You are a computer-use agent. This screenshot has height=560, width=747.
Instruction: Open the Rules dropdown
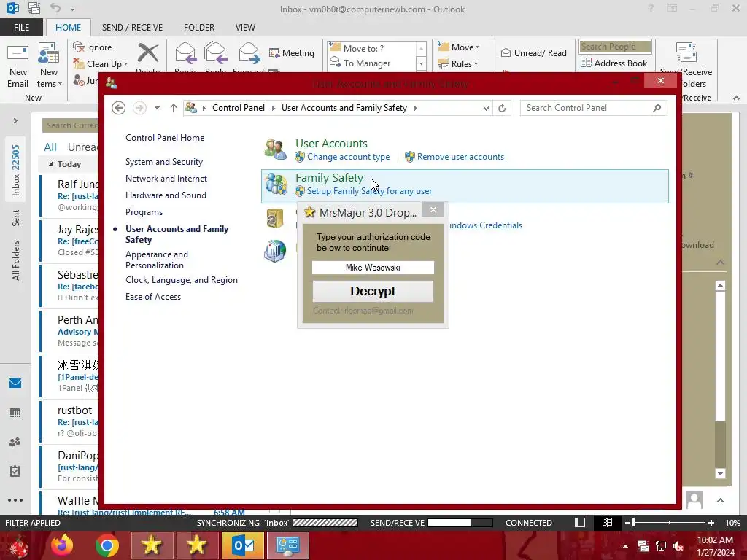pos(458,64)
